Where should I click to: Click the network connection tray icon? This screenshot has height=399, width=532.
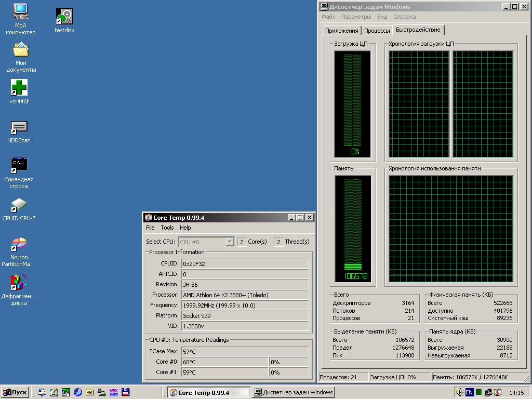[488, 392]
